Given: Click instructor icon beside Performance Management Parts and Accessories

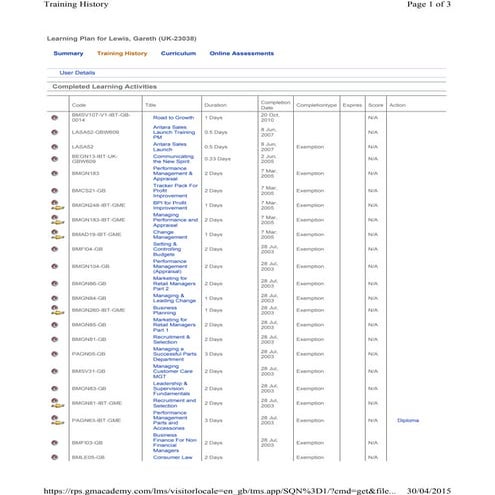Looking at the screenshot, I should click(x=57, y=420).
